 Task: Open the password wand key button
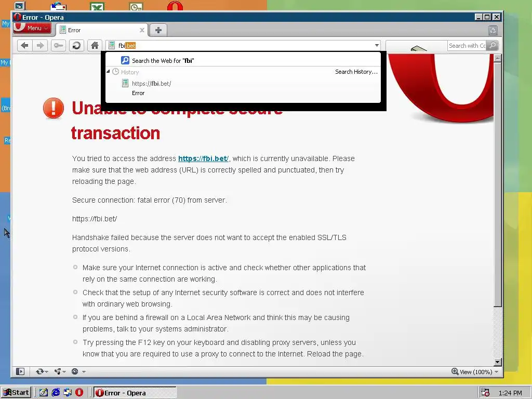(58, 46)
